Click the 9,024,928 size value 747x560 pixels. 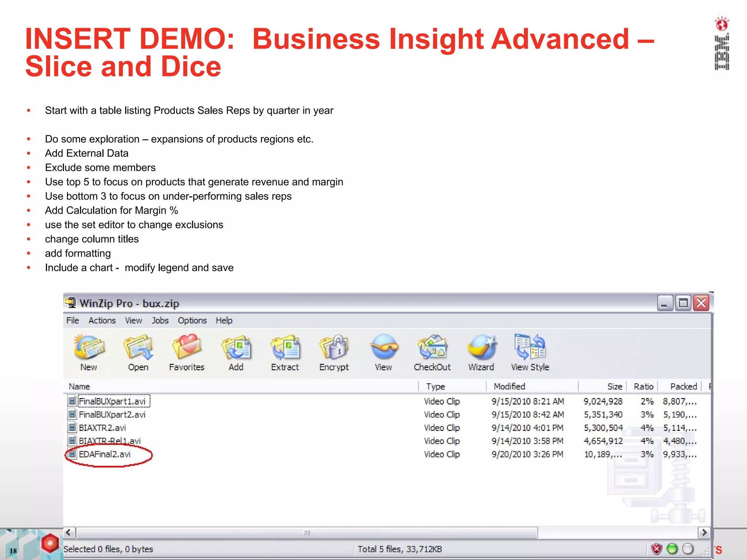pyautogui.click(x=603, y=401)
